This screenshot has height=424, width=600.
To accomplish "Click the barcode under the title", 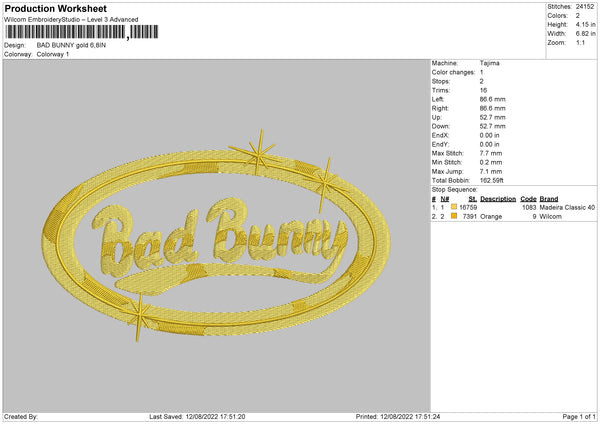I will [x=82, y=32].
